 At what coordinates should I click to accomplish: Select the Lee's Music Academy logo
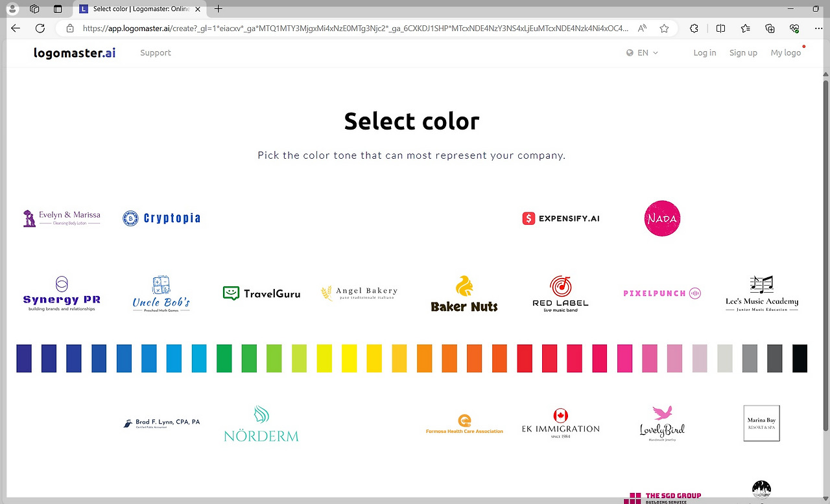(762, 293)
